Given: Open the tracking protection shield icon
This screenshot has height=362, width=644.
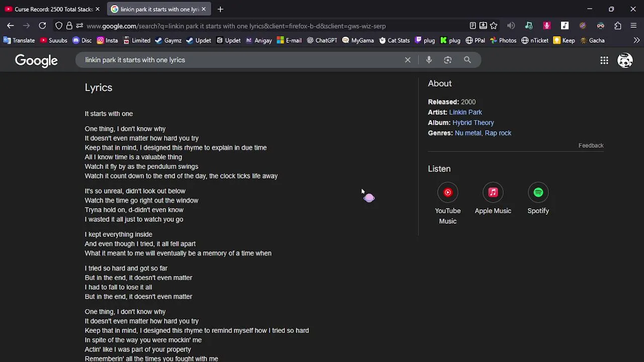Looking at the screenshot, I should point(59,26).
